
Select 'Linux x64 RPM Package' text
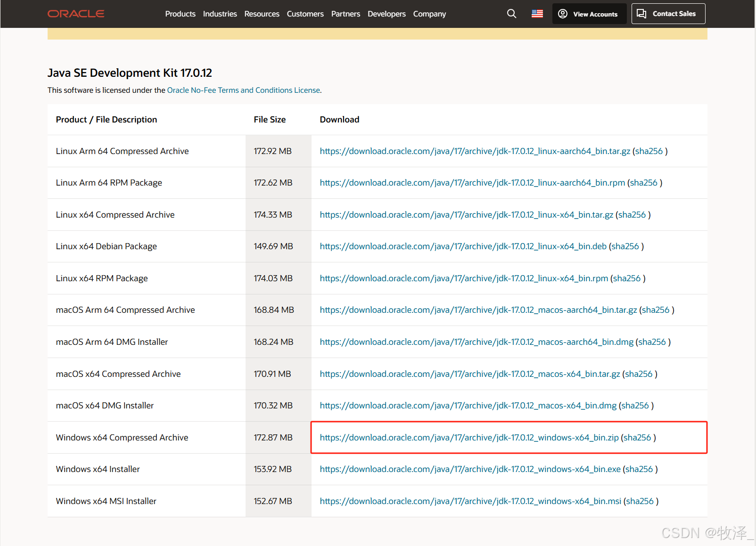coord(102,278)
